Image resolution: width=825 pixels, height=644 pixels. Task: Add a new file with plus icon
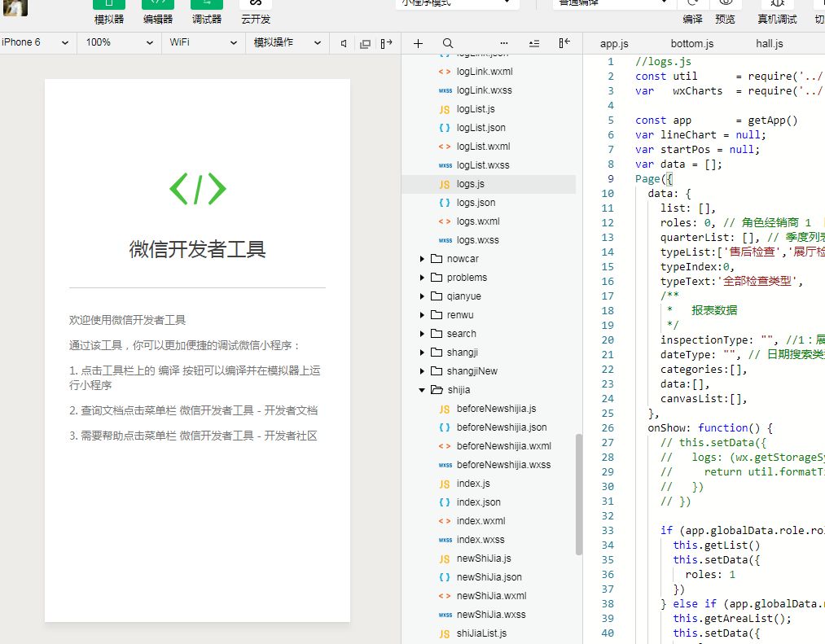click(418, 44)
